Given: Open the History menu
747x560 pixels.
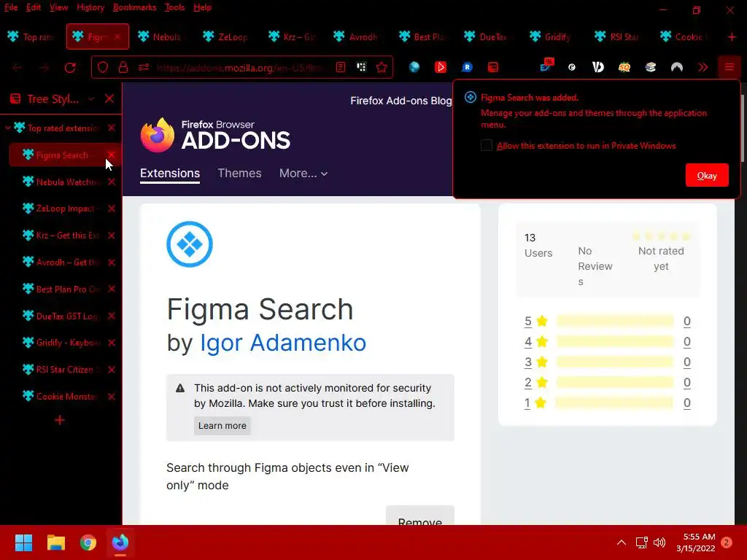Looking at the screenshot, I should pyautogui.click(x=90, y=7).
